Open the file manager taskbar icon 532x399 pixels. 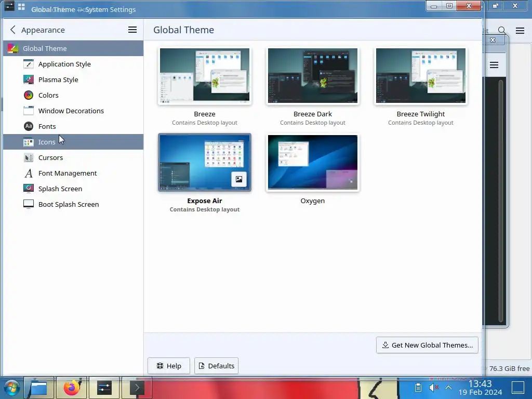tap(39, 388)
